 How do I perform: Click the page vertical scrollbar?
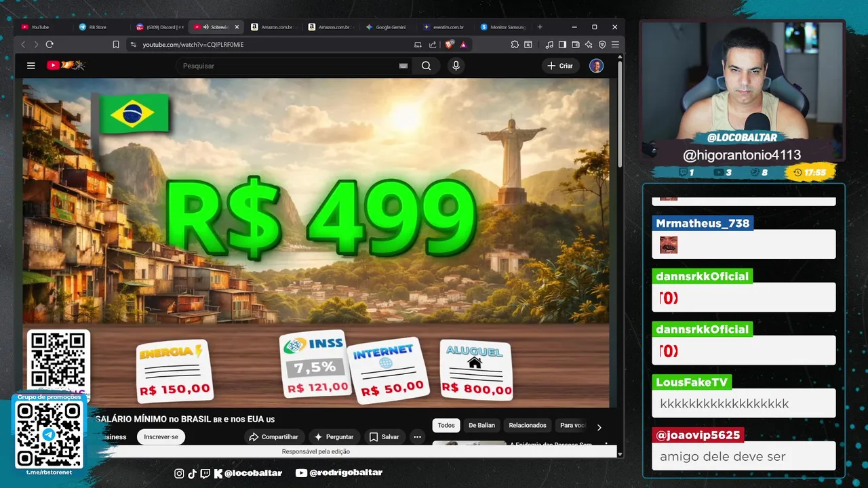click(620, 114)
